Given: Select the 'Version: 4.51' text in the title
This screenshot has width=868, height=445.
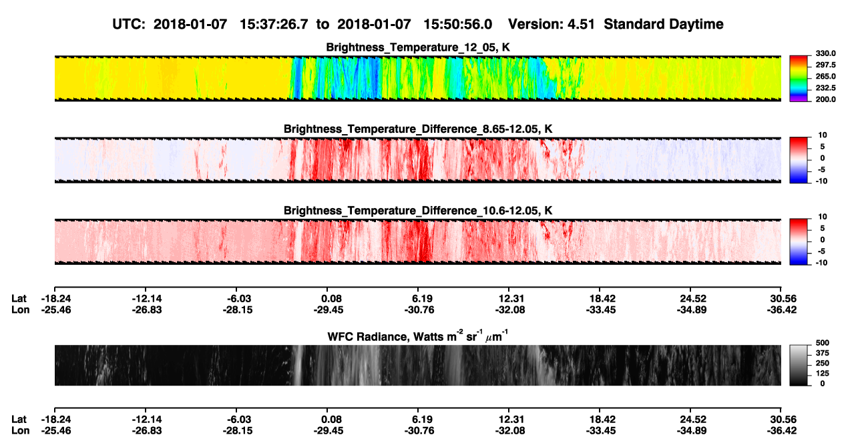Looking at the screenshot, I should pos(550,24).
